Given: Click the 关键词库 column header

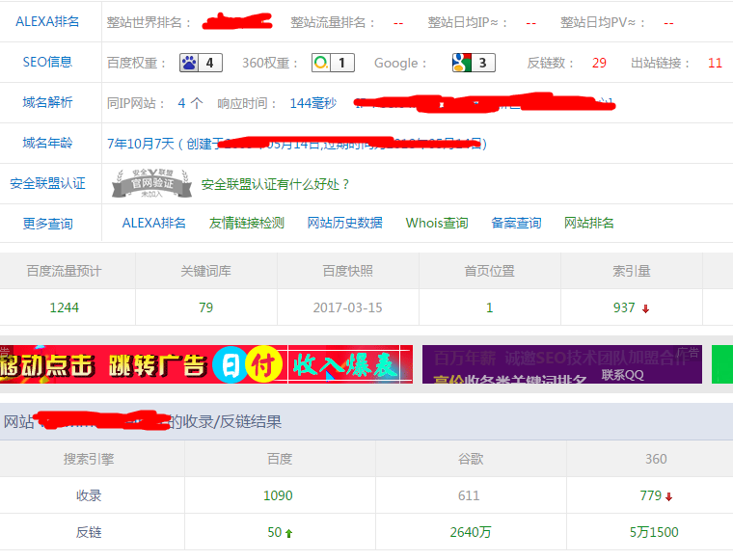Looking at the screenshot, I should (x=205, y=271).
